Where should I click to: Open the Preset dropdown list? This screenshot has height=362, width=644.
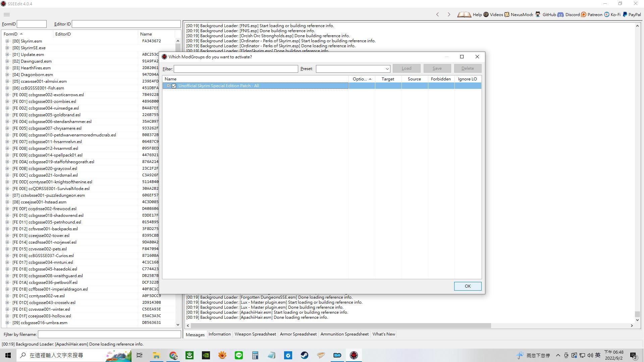coord(387,69)
